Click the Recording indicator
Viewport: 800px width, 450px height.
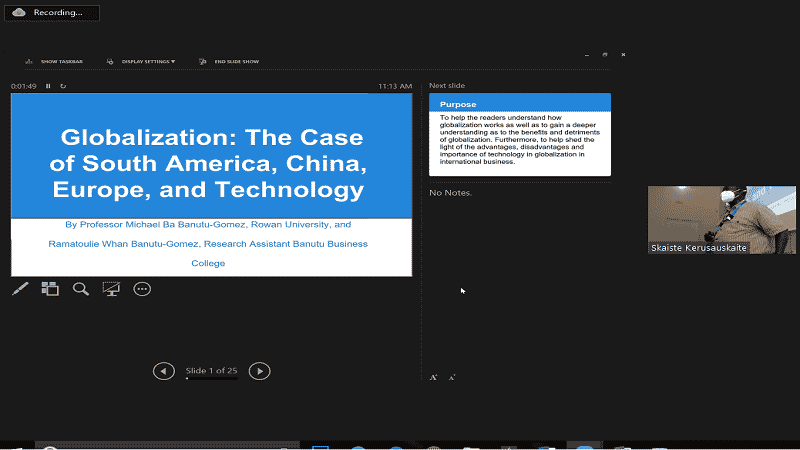click(x=52, y=13)
